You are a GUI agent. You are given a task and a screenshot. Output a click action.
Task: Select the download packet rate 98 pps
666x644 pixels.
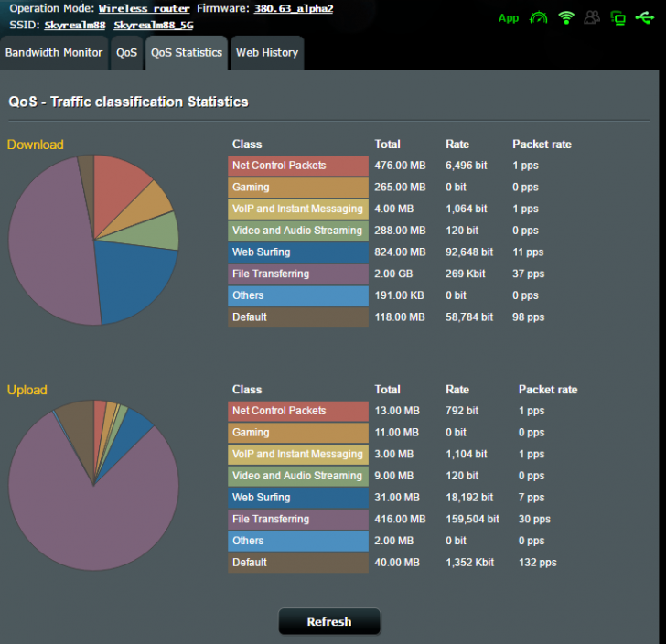coord(529,317)
